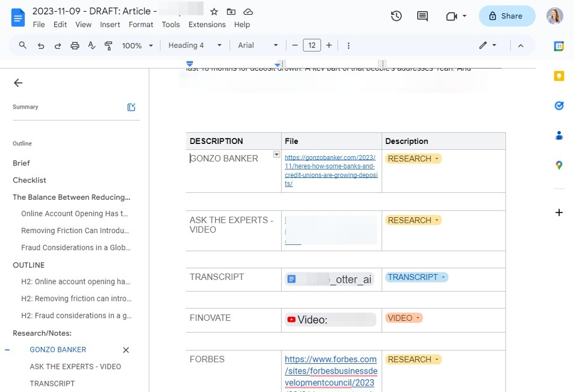This screenshot has width=574, height=392.
Task: Close the document outline with back arrow
Action: [18, 83]
